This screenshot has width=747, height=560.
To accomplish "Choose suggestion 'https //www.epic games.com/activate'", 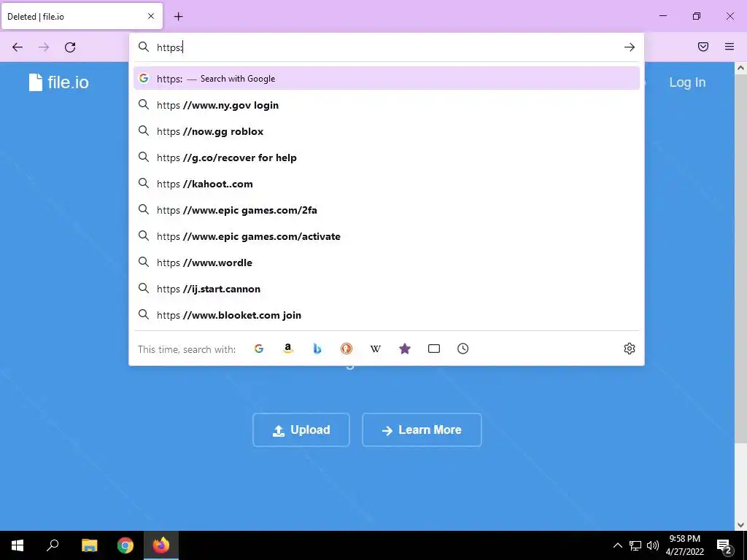I will pos(387,236).
